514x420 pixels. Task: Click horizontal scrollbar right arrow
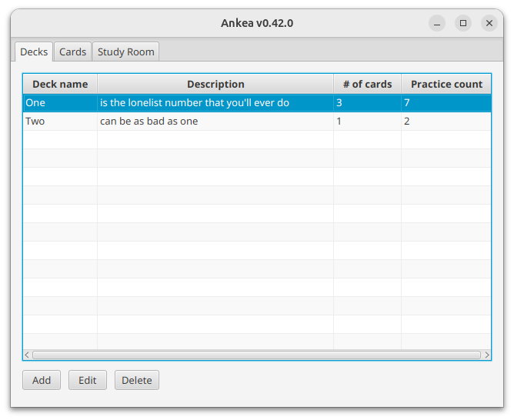click(486, 355)
